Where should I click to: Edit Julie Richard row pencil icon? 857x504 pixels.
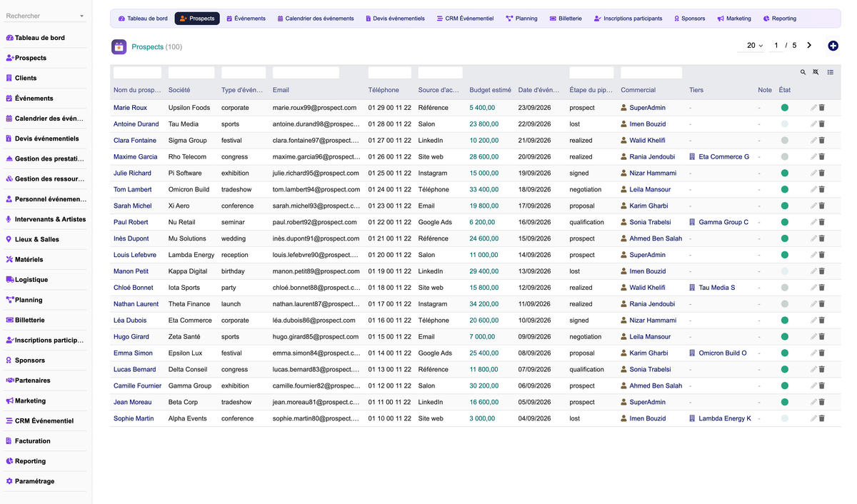[813, 173]
